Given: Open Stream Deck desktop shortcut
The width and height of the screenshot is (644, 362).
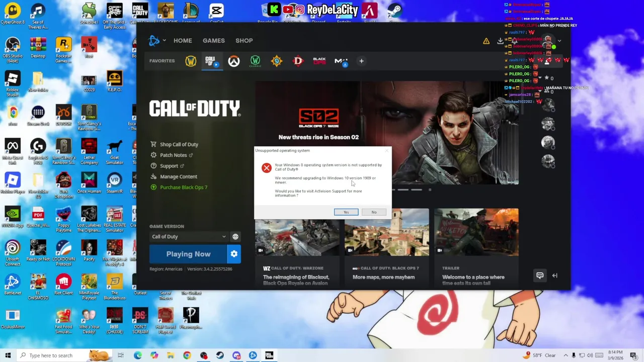Looking at the screenshot, I should coord(38,115).
